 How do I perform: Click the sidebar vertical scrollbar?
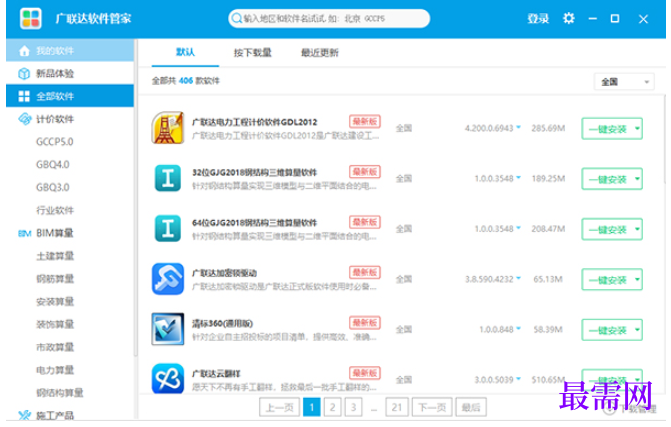(x=136, y=197)
